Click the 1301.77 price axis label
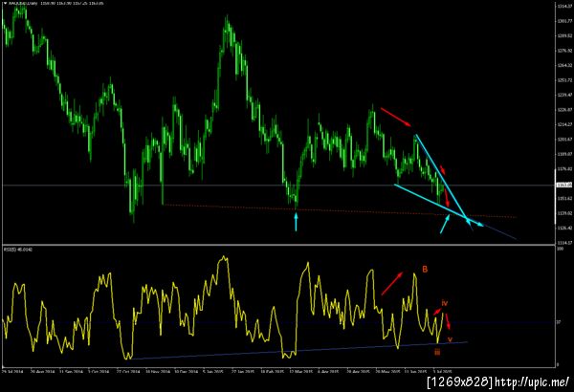Viewport: 574px width, 392px height. click(564, 21)
